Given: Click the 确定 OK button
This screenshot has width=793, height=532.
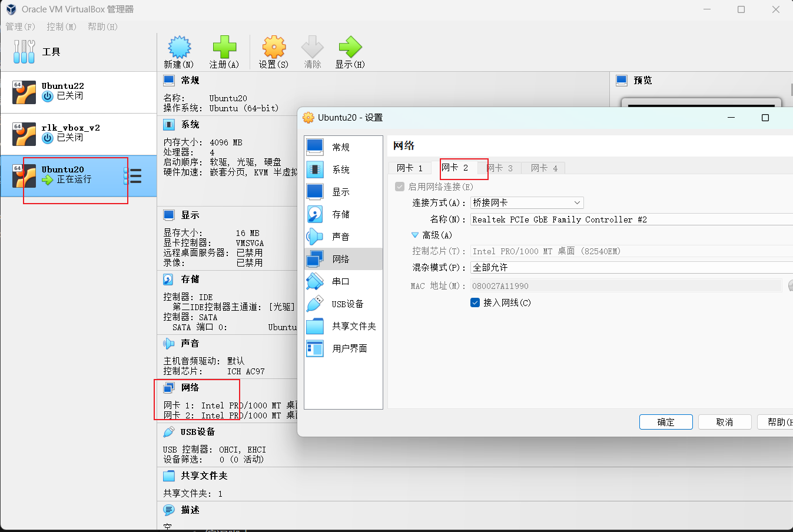Looking at the screenshot, I should tap(666, 422).
